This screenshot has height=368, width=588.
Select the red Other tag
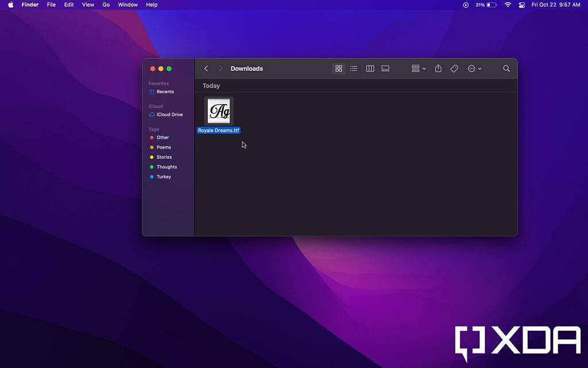[x=163, y=137]
